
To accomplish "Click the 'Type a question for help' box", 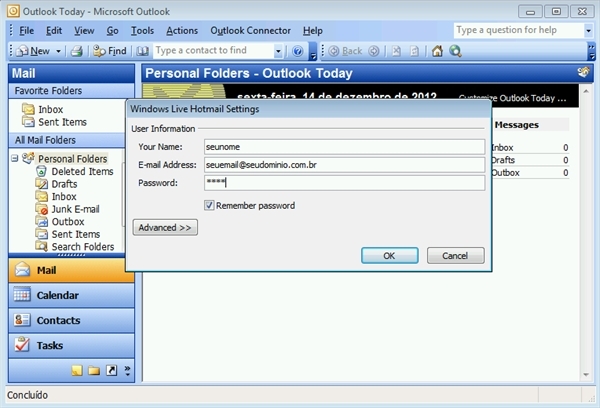I will click(x=519, y=30).
